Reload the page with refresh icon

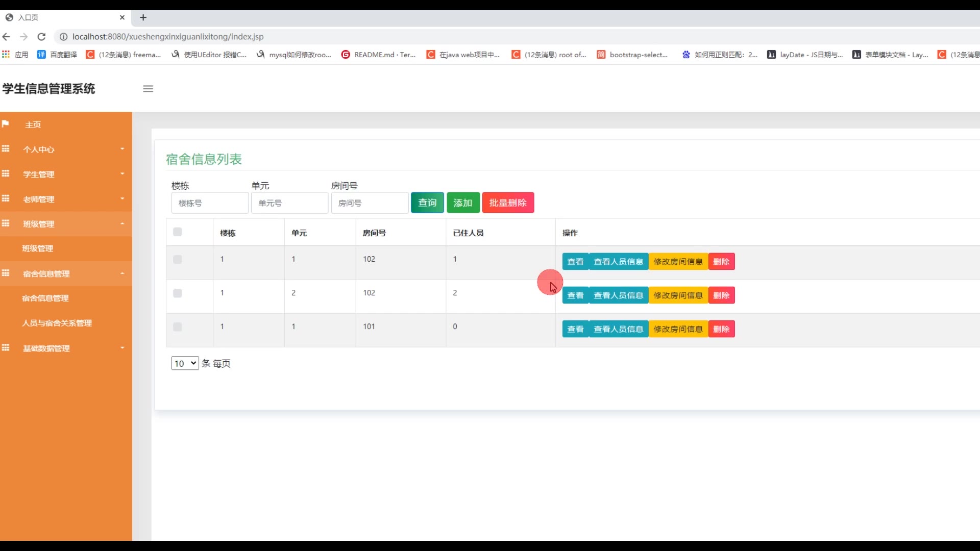click(42, 37)
